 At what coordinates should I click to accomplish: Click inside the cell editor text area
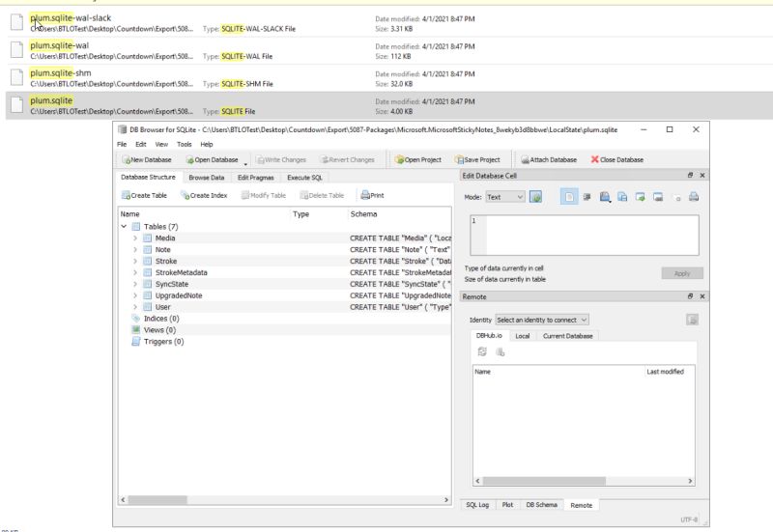(585, 236)
